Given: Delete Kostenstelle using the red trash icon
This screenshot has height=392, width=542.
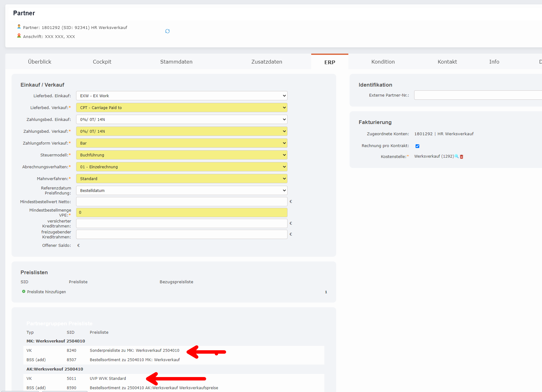Looking at the screenshot, I should [x=462, y=157].
